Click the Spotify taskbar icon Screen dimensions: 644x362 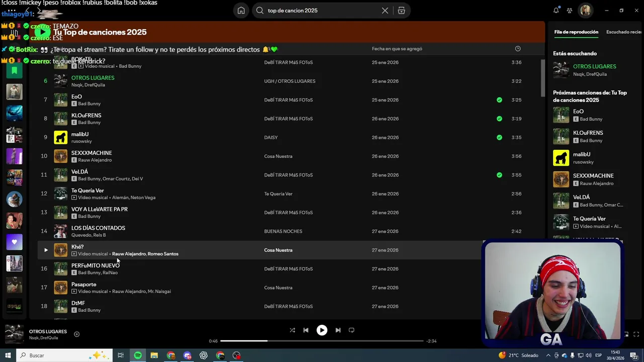[x=138, y=355]
